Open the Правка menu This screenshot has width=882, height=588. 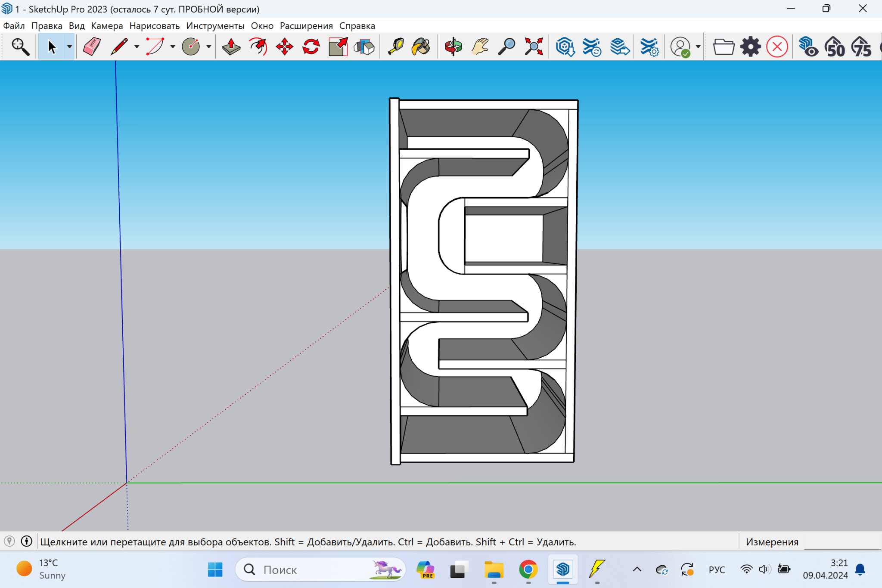coord(47,26)
